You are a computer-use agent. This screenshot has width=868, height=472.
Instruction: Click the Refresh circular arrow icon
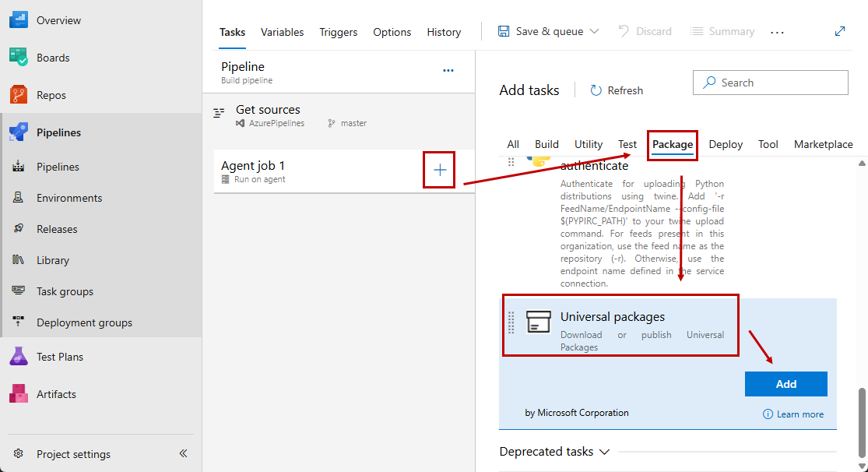596,90
